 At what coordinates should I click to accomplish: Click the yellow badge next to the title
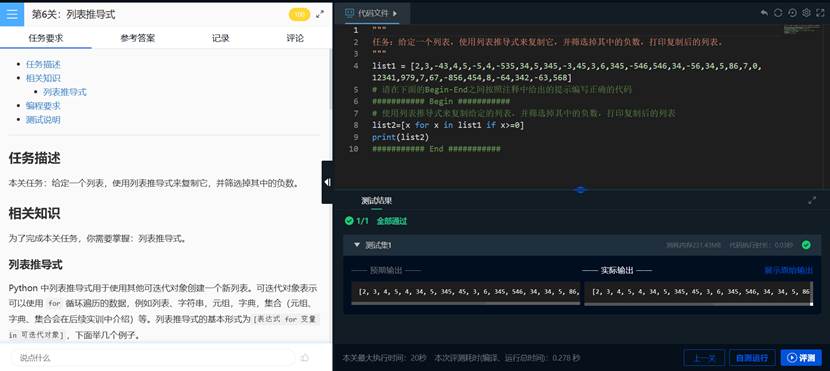tap(299, 14)
